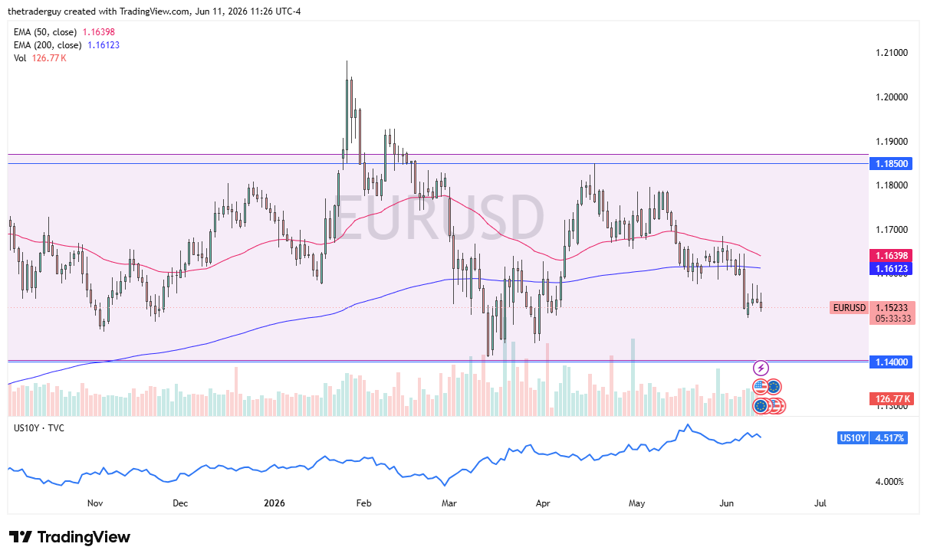
Task: Click the 126.77K volume axis tag
Action: click(x=890, y=399)
